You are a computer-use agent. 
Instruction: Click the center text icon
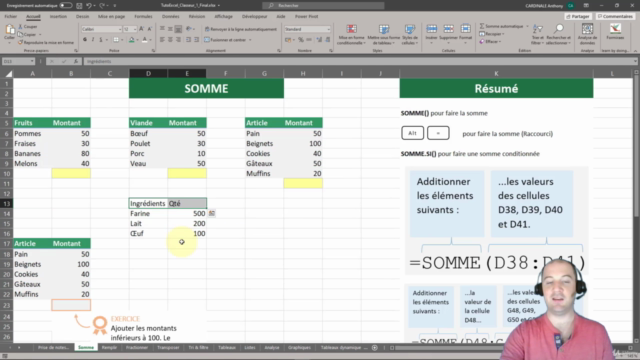[170, 40]
